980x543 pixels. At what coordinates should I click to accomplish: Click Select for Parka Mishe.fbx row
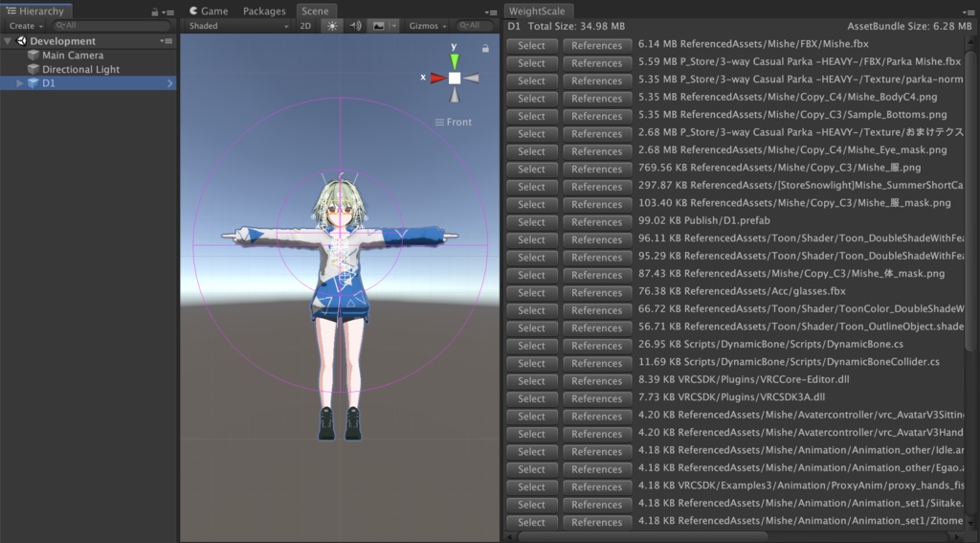point(531,63)
